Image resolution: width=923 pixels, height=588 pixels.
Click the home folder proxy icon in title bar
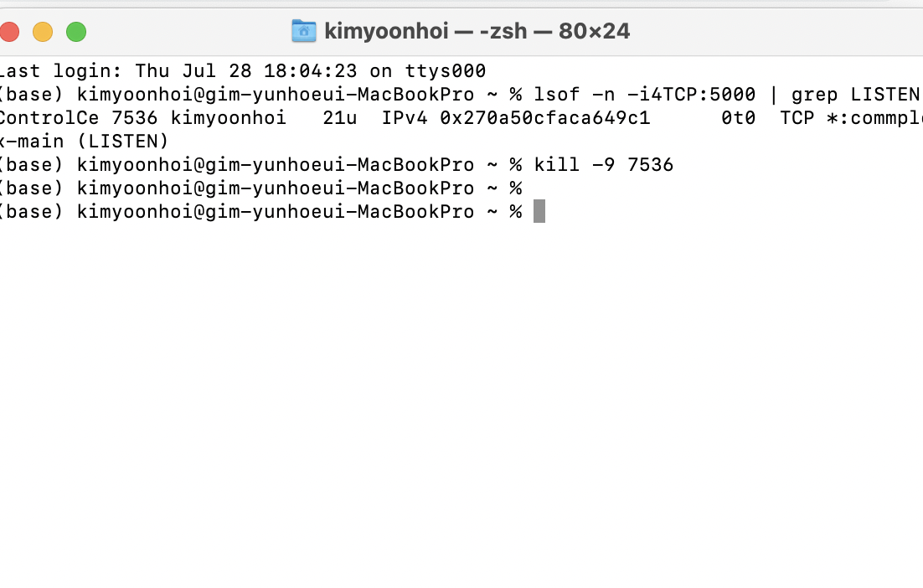coord(304,31)
